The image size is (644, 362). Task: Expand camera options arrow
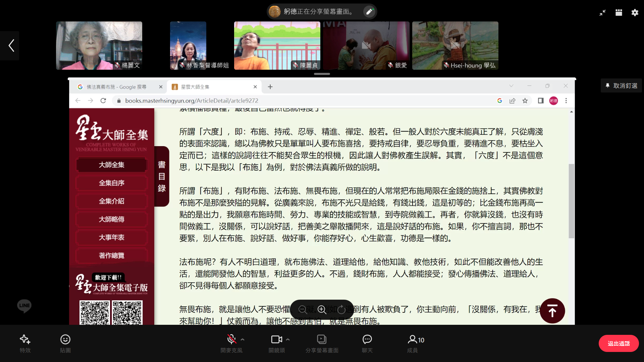[x=288, y=340]
